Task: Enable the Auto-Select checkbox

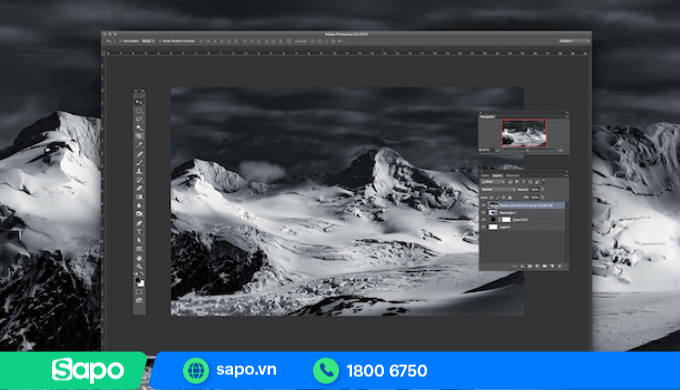Action: (121, 41)
